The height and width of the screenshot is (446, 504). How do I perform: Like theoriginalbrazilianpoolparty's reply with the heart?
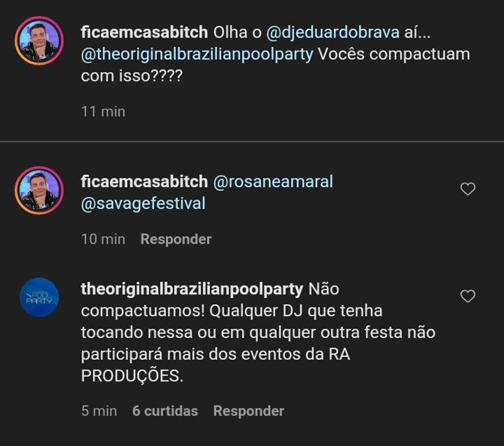coord(468,296)
